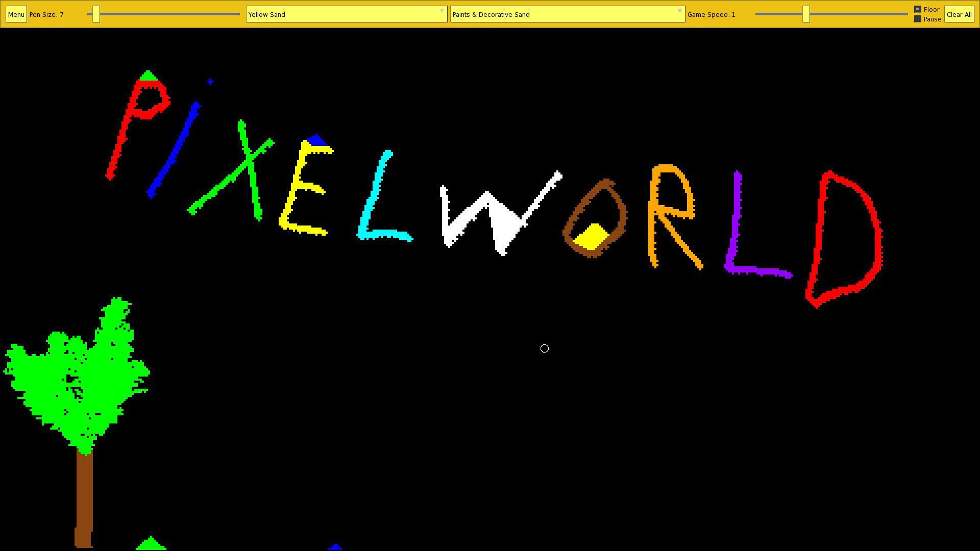This screenshot has width=980, height=551.
Task: Click the Pen Size slider handle
Action: point(96,14)
